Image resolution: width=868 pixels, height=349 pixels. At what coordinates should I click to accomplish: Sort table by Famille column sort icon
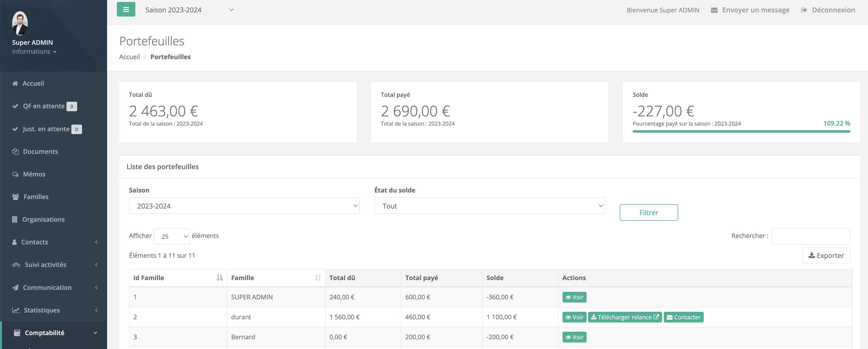pyautogui.click(x=318, y=278)
